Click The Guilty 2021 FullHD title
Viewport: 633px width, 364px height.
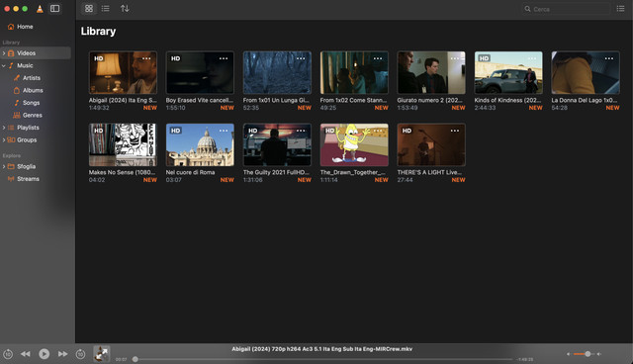[x=277, y=172]
